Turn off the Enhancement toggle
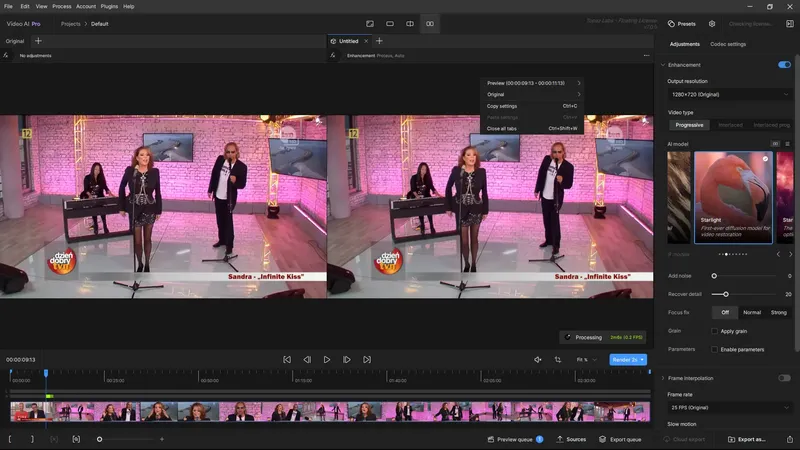 coord(784,65)
